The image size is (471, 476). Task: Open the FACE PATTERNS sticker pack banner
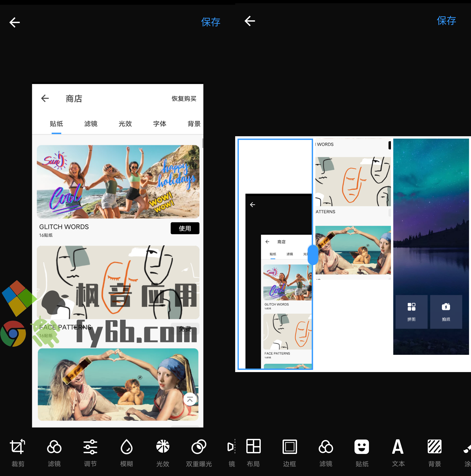pos(118,282)
